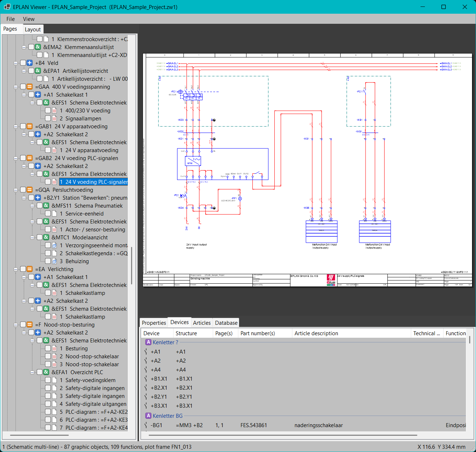This screenshot has height=452, width=476.
Task: Collapse the =GAA 400 V voedingsspanning node
Action: pyautogui.click(x=16, y=87)
